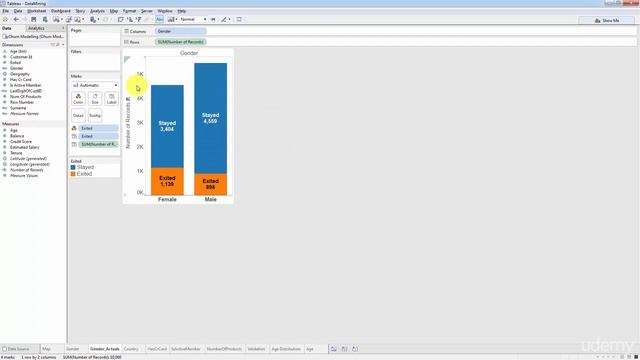Click the New Dashboard icon at bottom
Viewport: 640px width, 360px height.
click(x=344, y=349)
